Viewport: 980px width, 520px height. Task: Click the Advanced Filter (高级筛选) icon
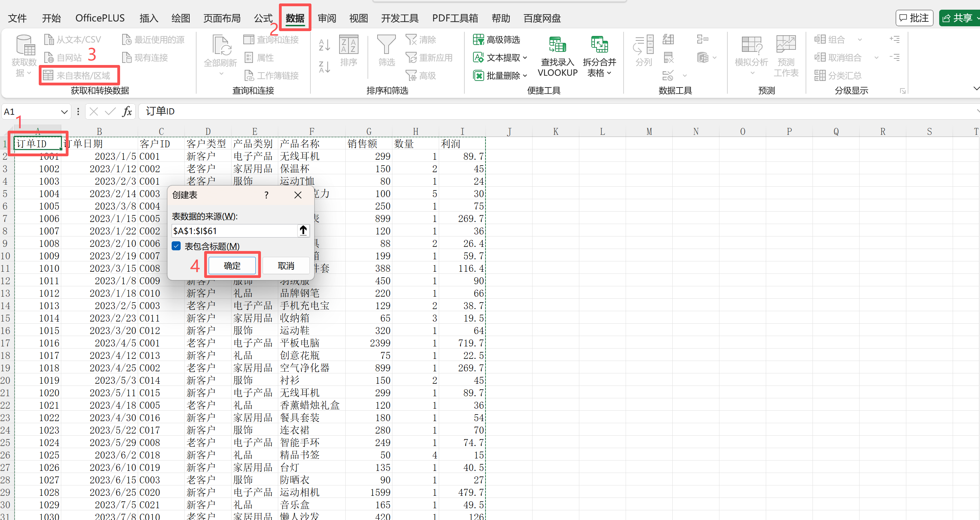[478, 39]
